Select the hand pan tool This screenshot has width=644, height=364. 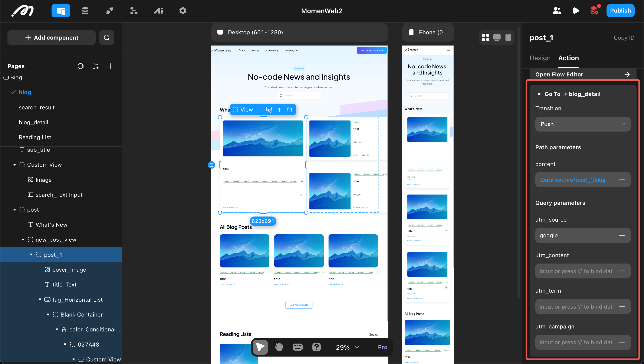tap(279, 347)
